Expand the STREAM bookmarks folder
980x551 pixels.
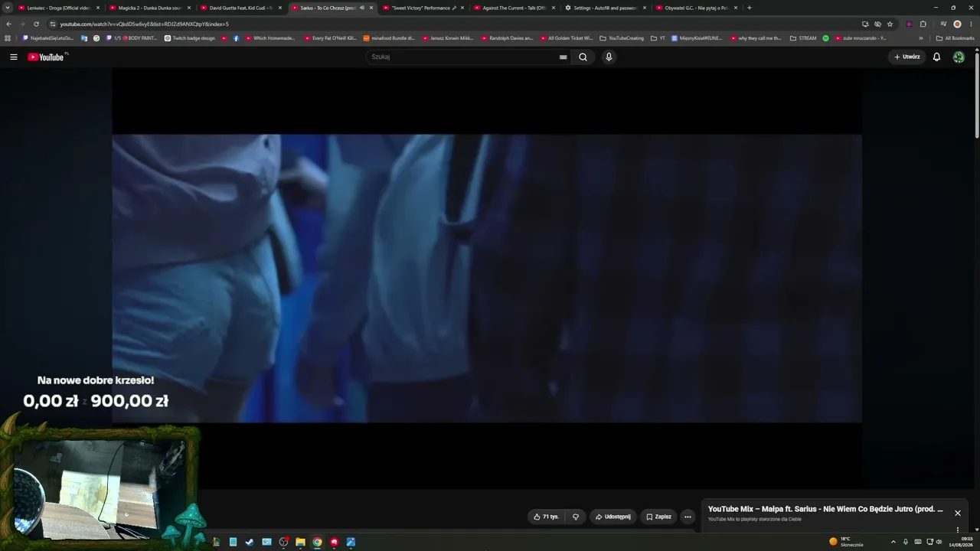(x=803, y=38)
